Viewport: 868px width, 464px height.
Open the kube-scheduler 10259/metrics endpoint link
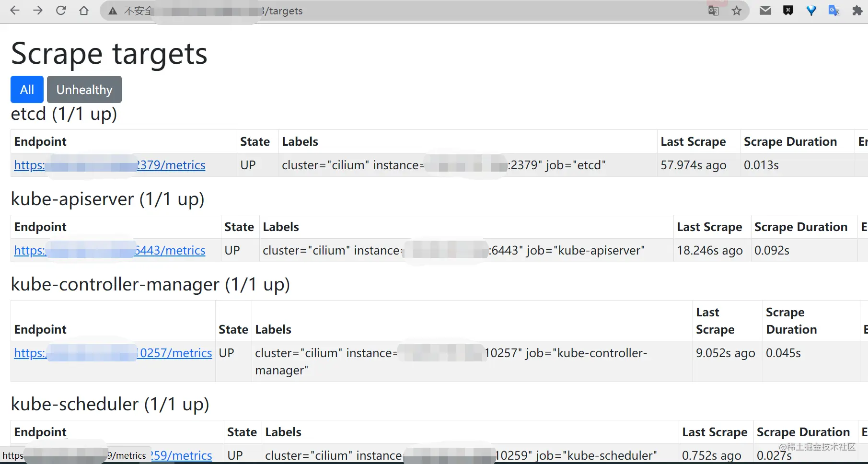point(181,455)
